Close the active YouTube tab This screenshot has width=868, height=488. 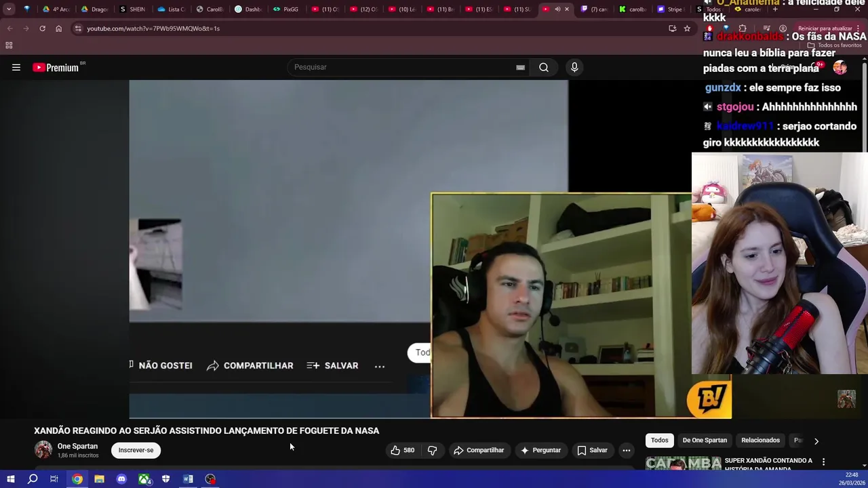[x=567, y=9]
